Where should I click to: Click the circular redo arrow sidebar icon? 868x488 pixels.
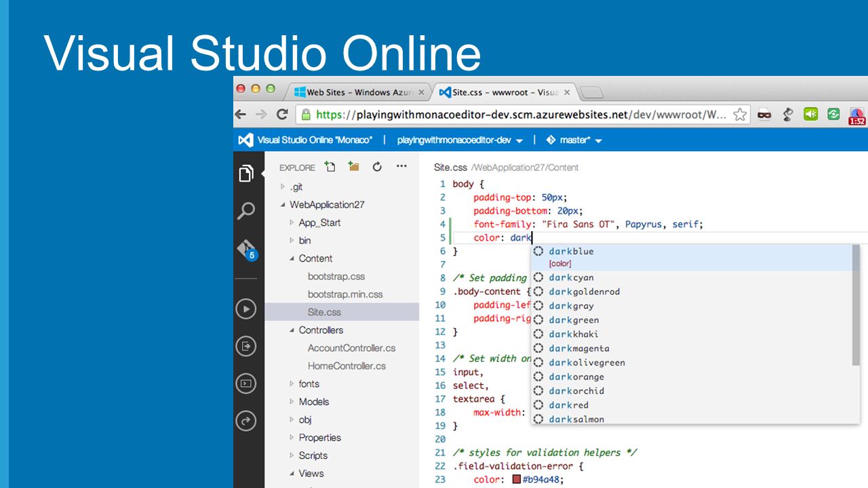pyautogui.click(x=246, y=421)
